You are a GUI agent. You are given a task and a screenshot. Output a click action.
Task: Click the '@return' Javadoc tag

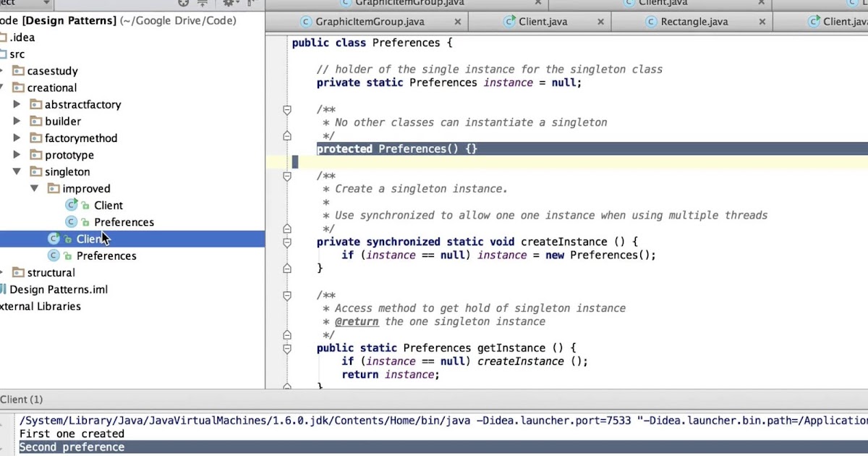357,321
